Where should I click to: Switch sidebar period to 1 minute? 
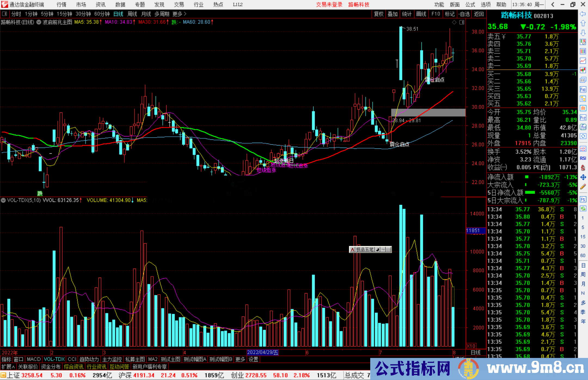pyautogui.click(x=583, y=218)
